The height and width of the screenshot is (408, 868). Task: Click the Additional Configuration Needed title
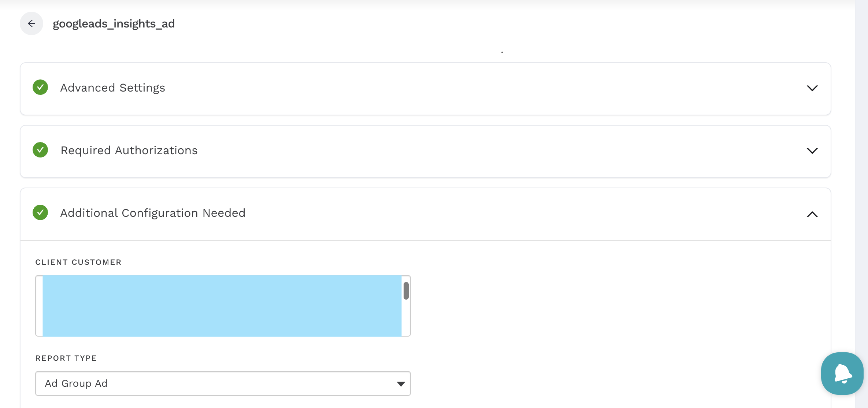(153, 213)
